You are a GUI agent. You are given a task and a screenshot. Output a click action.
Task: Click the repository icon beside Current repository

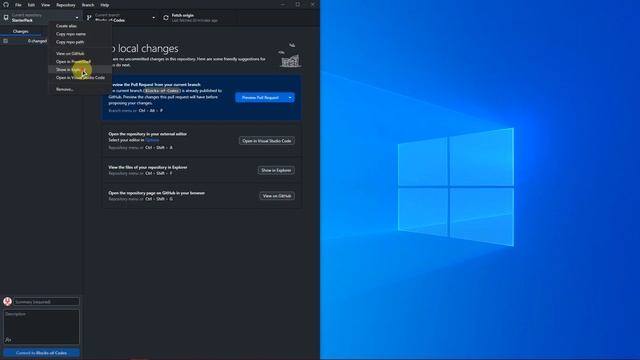point(6,18)
